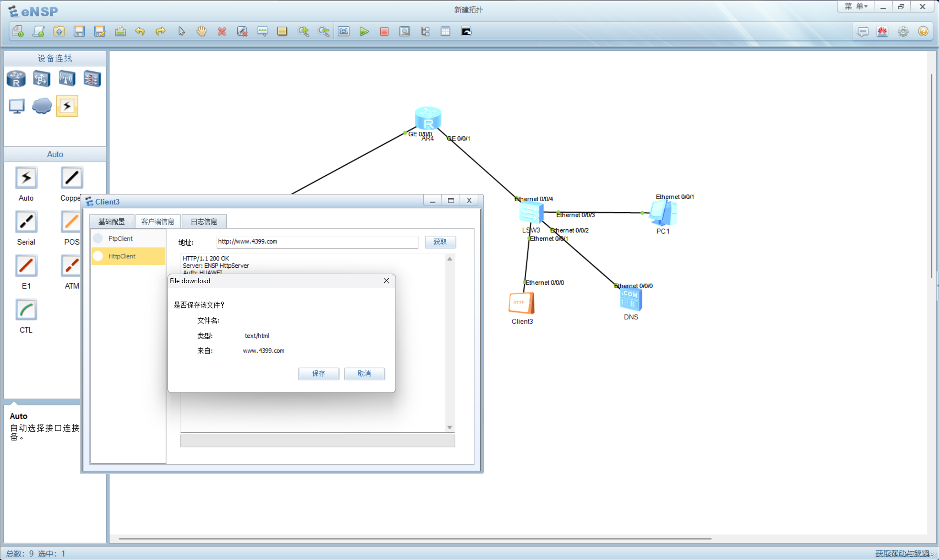
Task: Toggle the grid display icon
Action: [446, 31]
